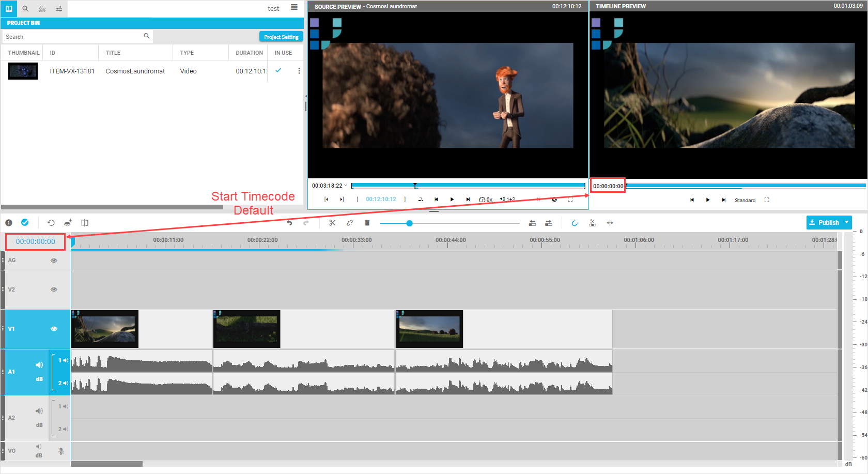This screenshot has height=474, width=868.
Task: Play the timeline preview
Action: [x=708, y=200]
